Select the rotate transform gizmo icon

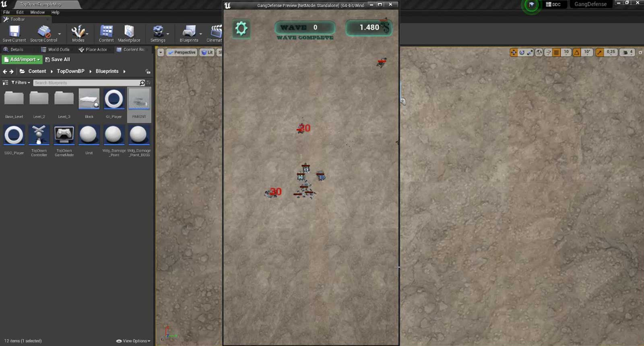522,52
